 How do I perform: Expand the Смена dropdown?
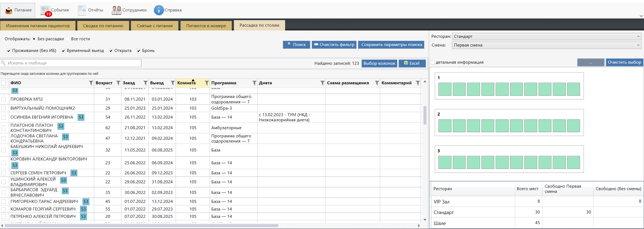pos(638,45)
